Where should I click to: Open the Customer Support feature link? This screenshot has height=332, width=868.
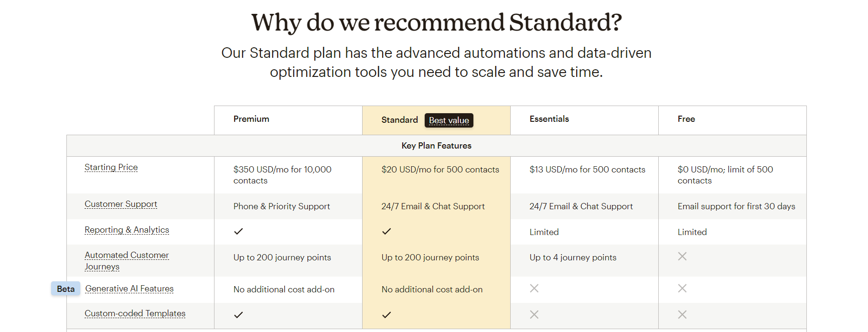(121, 204)
